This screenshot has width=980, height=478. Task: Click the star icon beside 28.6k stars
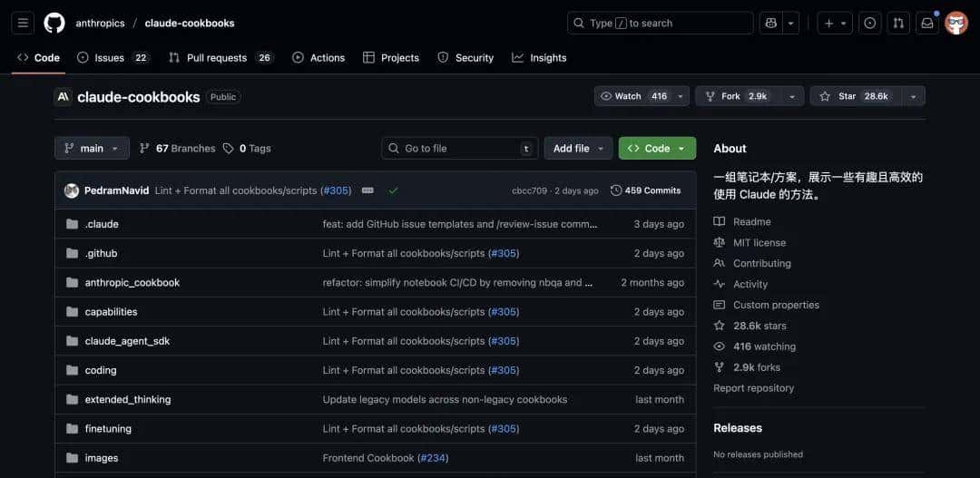tap(720, 326)
